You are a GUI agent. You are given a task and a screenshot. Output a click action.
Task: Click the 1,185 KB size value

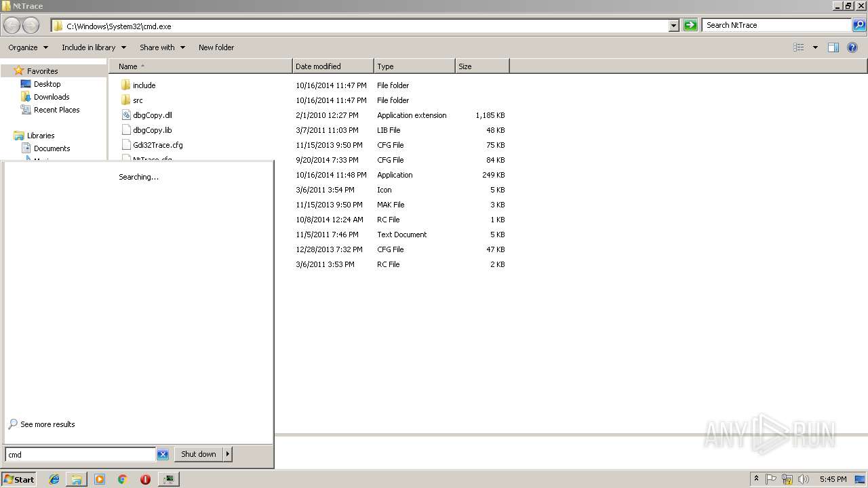pos(490,115)
